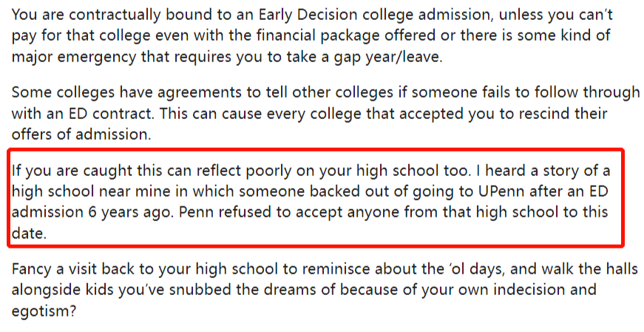
Task: Click the word 'egotism?' at the bottom
Action: pos(44,311)
